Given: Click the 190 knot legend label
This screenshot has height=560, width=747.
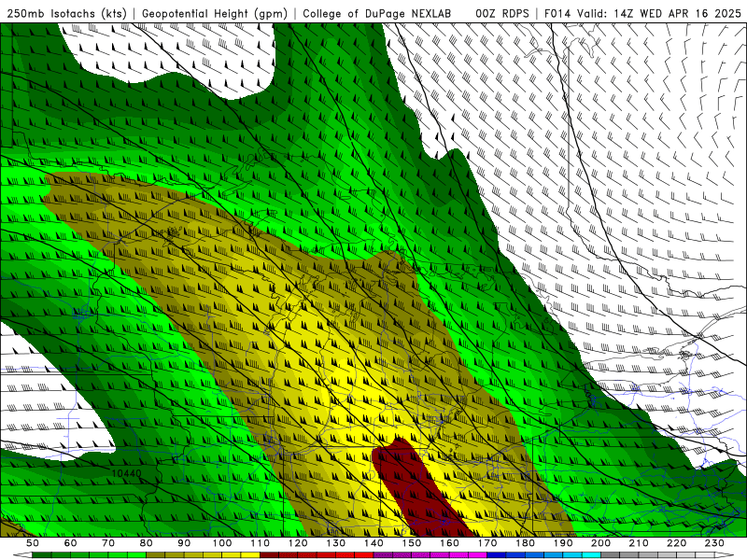Looking at the screenshot, I should [563, 543].
